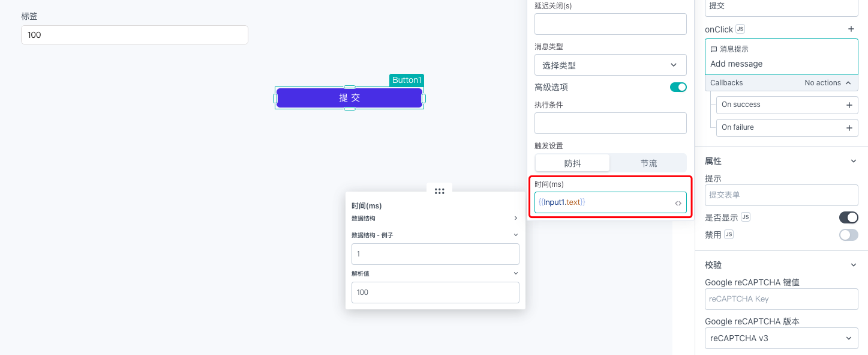Click the 提交 button on canvas
868x355 pixels.
pos(349,98)
